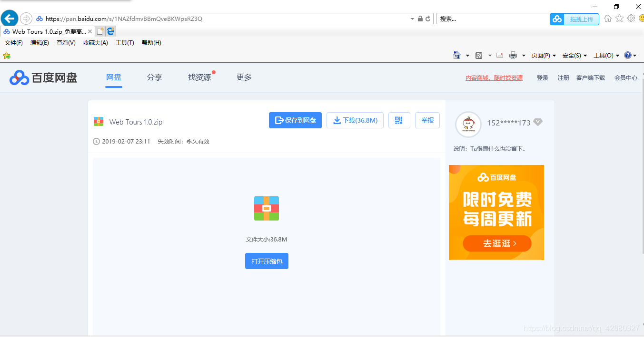Click the clock icon beside 2019-02-07 23:11
This screenshot has height=337, width=644.
coord(97,142)
